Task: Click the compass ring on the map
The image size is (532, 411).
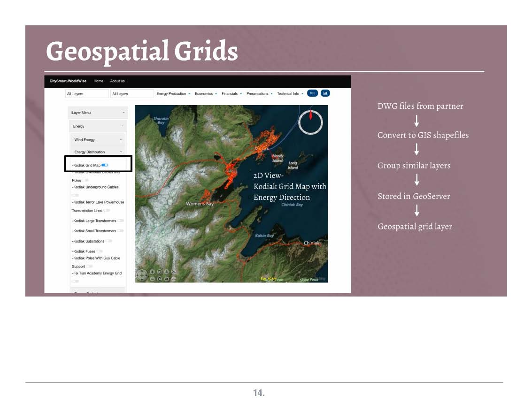Action: click(310, 122)
